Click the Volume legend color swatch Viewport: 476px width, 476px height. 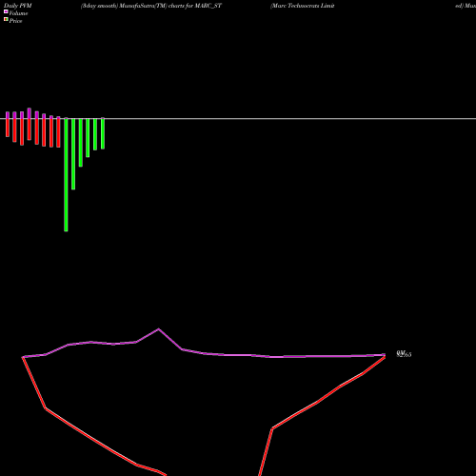pos(6,11)
